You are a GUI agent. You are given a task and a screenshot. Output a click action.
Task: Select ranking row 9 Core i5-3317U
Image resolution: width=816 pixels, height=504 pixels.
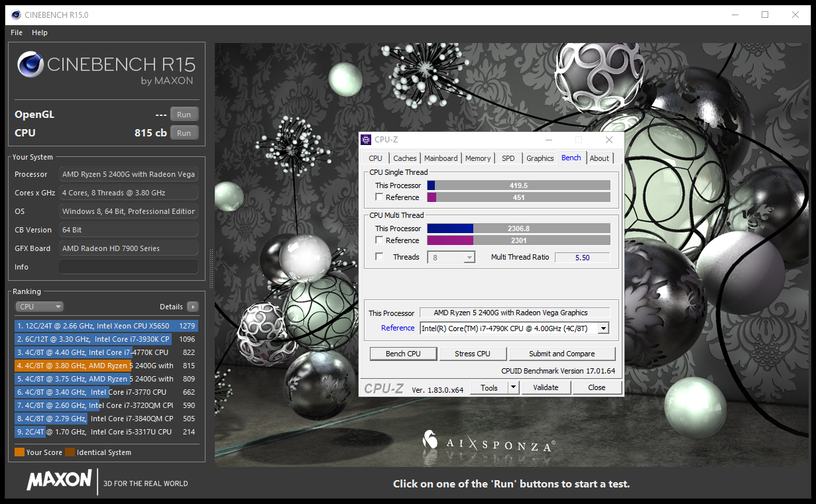point(106,432)
